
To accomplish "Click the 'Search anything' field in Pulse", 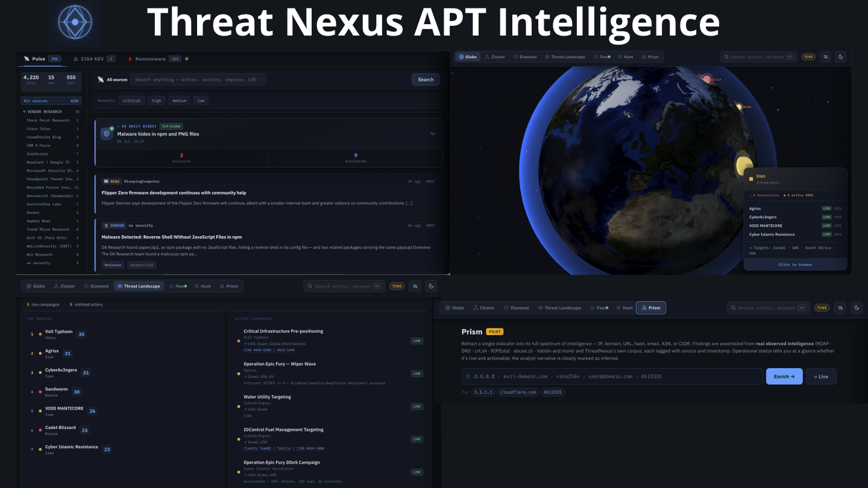I will click(198, 80).
